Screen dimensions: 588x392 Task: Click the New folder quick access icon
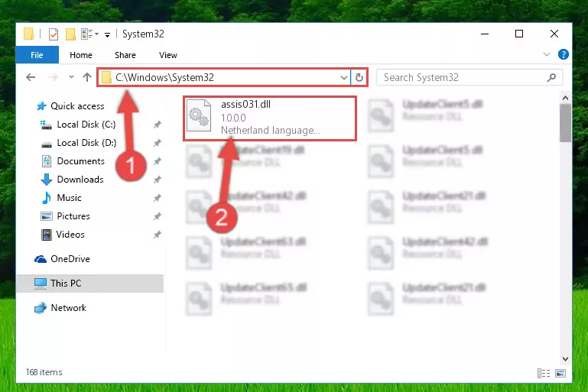(70, 34)
